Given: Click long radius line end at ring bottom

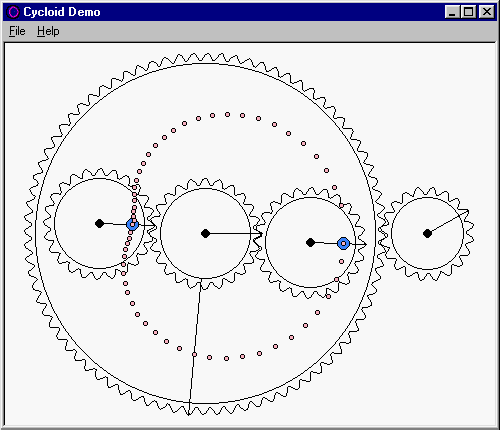Looking at the screenshot, I should pyautogui.click(x=188, y=414).
